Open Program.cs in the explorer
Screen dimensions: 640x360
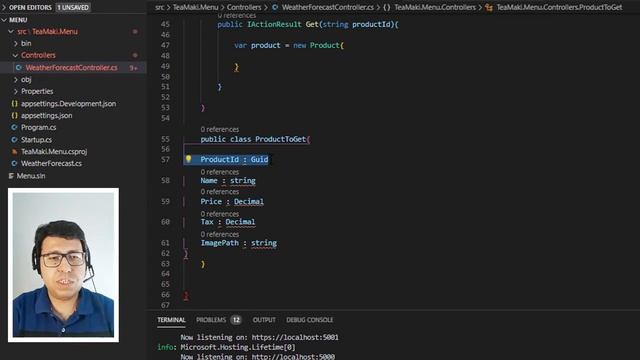(x=39, y=127)
